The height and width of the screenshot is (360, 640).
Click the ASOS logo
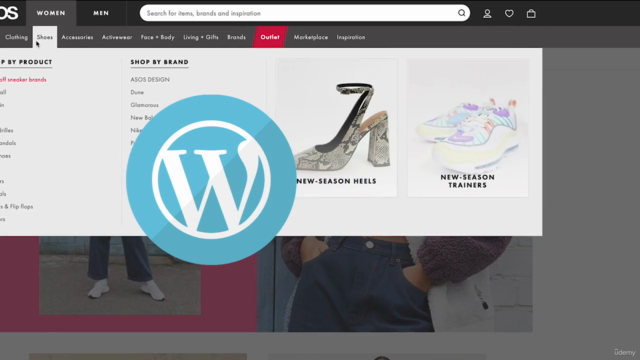pos(9,13)
